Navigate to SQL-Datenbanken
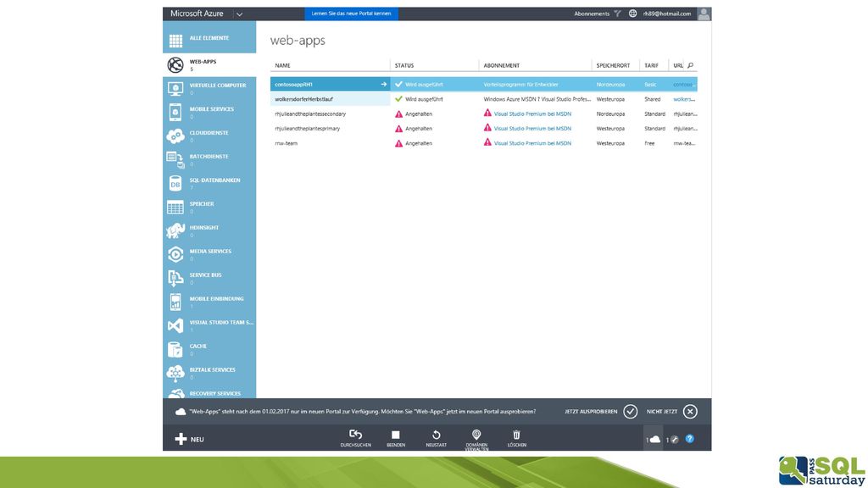868x488 pixels. [209, 184]
